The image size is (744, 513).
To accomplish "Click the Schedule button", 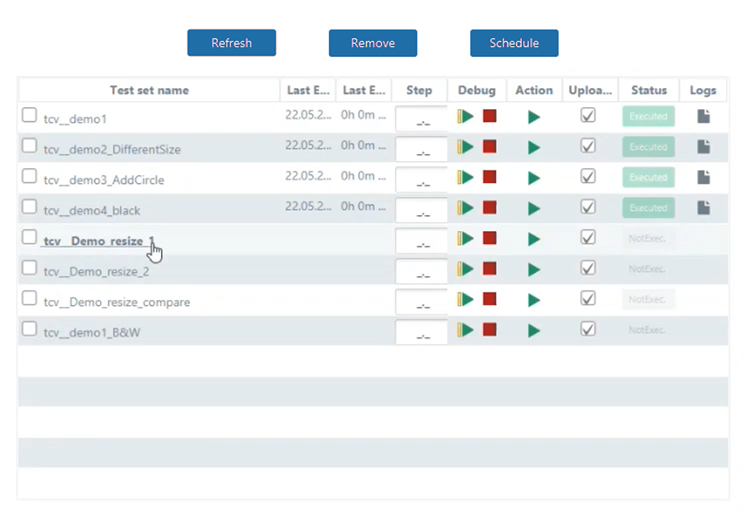I will (514, 43).
